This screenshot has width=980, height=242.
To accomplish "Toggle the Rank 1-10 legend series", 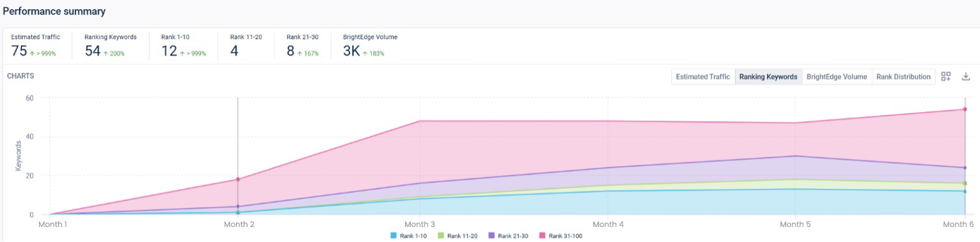I will click(409, 235).
